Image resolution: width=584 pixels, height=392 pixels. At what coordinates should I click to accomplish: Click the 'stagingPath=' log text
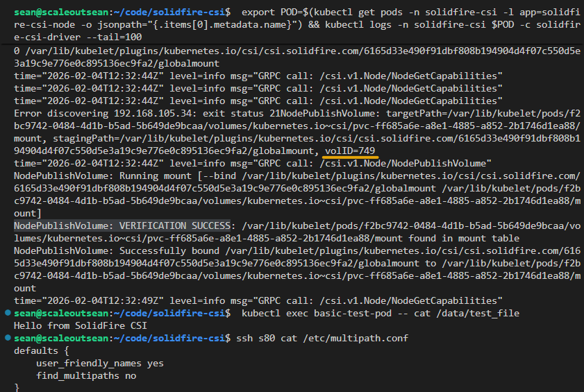click(x=86, y=139)
